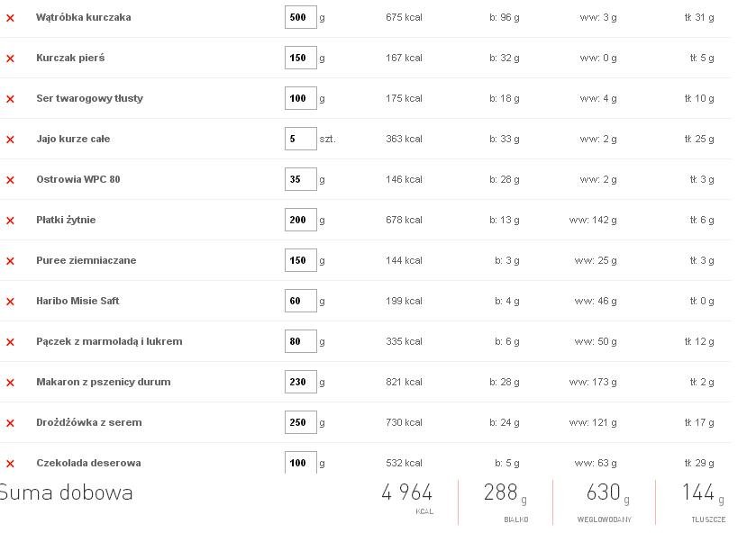The height and width of the screenshot is (542, 756).
Task: Open Puree ziemniaczane product name
Action: (87, 260)
